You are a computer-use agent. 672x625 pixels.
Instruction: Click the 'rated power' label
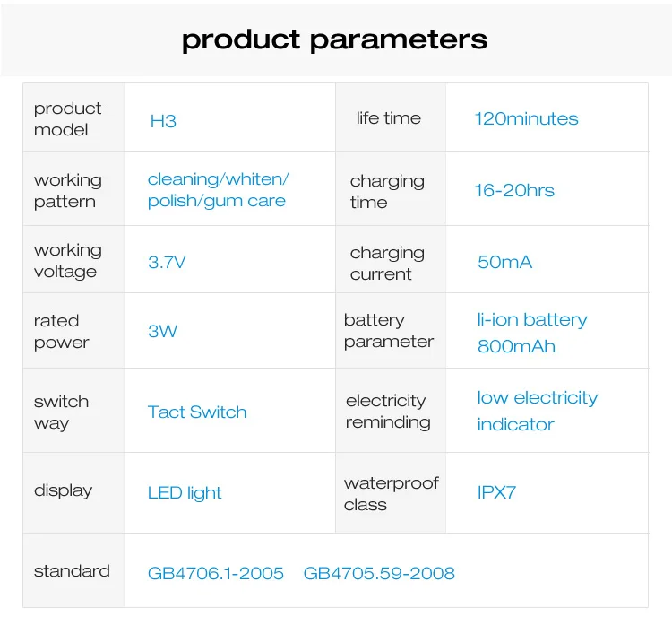(61, 331)
